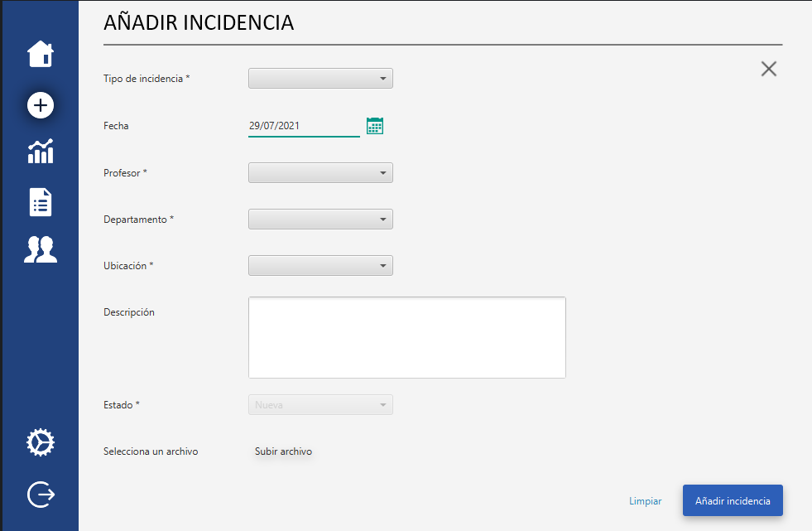Open the reports list icon
This screenshot has width=812, height=531.
(40, 201)
